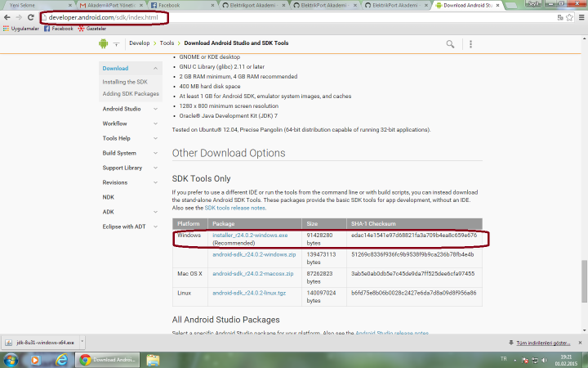
Task: Launch Windows Media Player from taskbar
Action: pos(35,360)
